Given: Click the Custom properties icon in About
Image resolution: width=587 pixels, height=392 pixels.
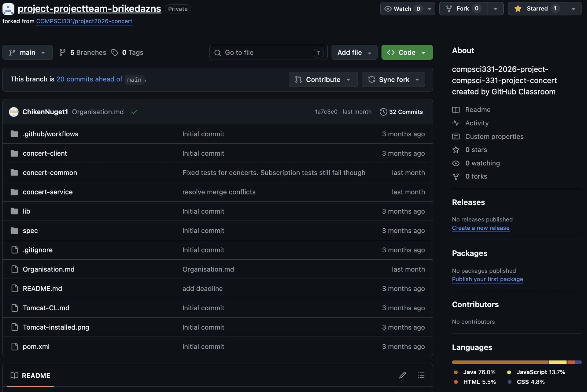Looking at the screenshot, I should [x=456, y=136].
